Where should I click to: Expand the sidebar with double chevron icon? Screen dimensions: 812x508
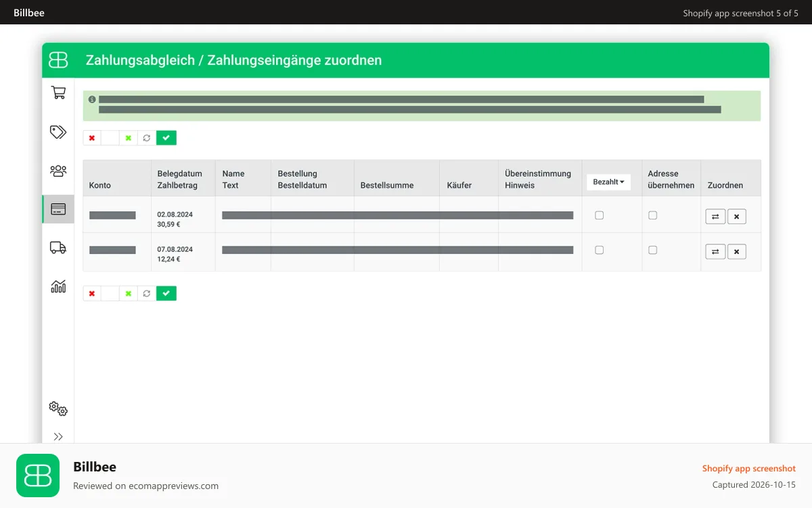[58, 437]
